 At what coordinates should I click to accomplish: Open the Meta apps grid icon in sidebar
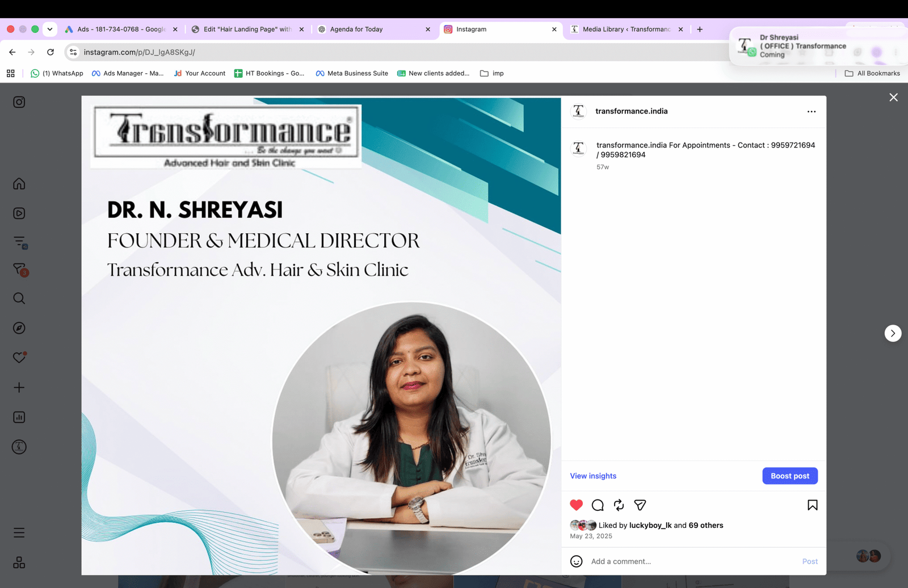[19, 562]
